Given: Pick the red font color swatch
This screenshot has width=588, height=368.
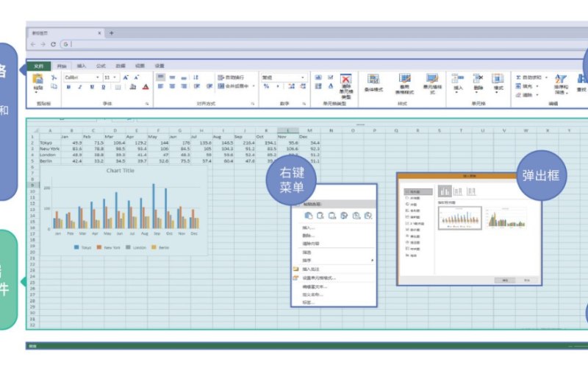Looking at the screenshot, I should pyautogui.click(x=146, y=87).
